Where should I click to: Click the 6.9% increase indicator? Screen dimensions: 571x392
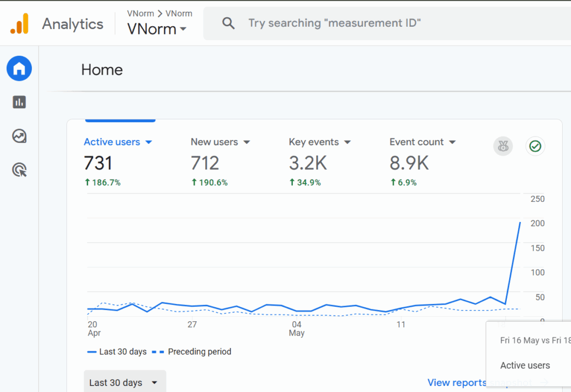point(403,182)
